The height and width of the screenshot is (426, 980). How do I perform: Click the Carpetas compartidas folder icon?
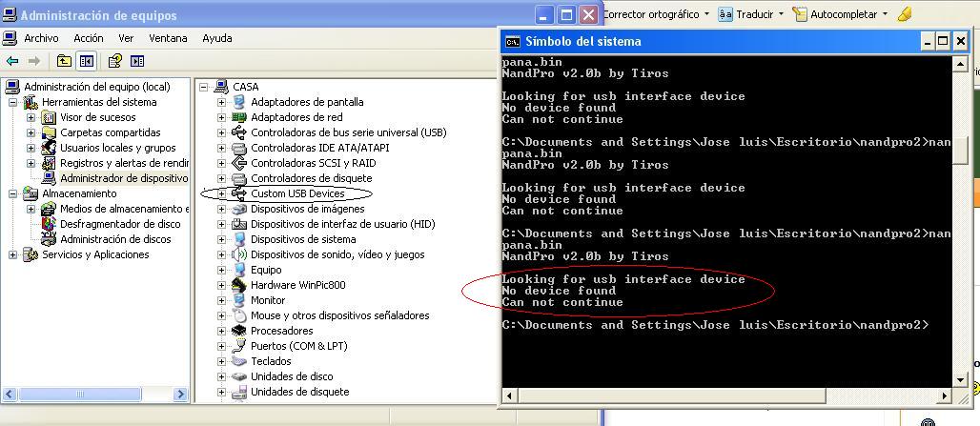tap(49, 132)
